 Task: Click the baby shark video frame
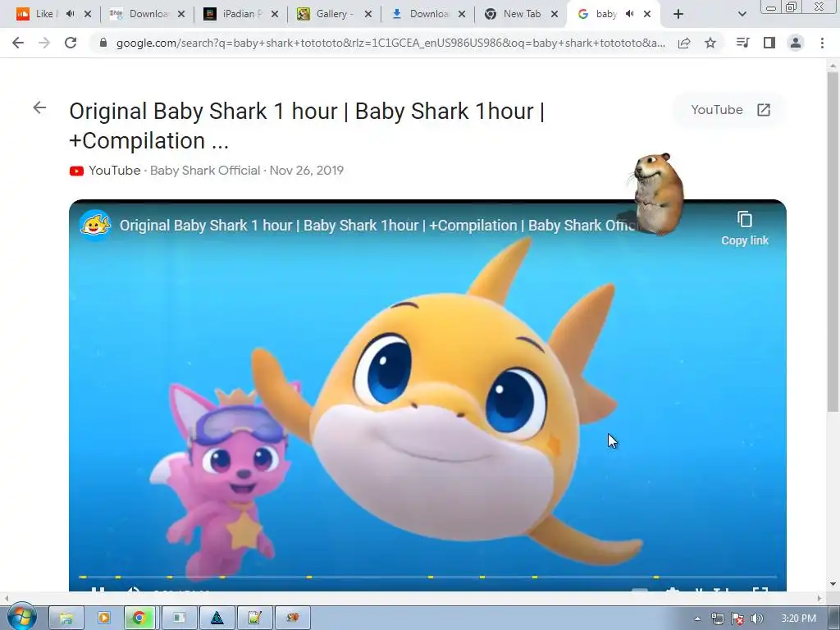pos(427,396)
